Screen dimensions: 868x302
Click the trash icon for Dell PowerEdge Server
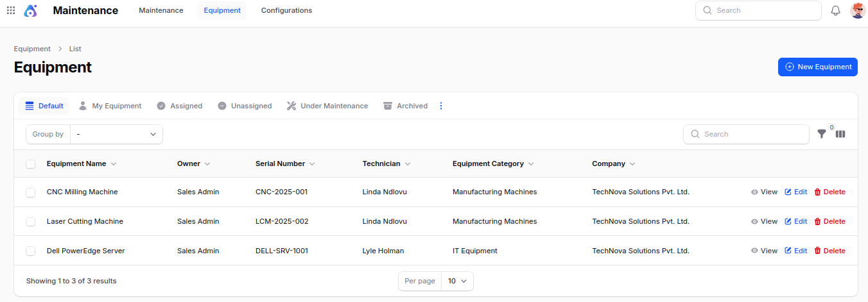pos(817,251)
